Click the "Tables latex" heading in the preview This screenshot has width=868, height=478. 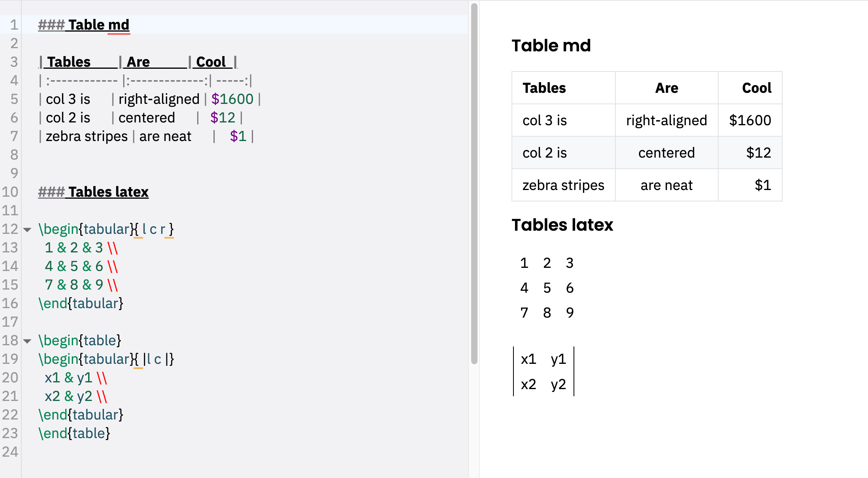coord(562,224)
